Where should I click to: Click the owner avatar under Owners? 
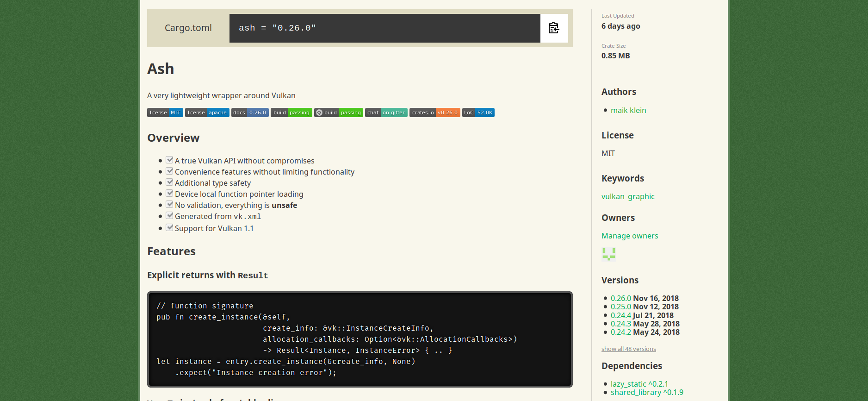pyautogui.click(x=608, y=254)
